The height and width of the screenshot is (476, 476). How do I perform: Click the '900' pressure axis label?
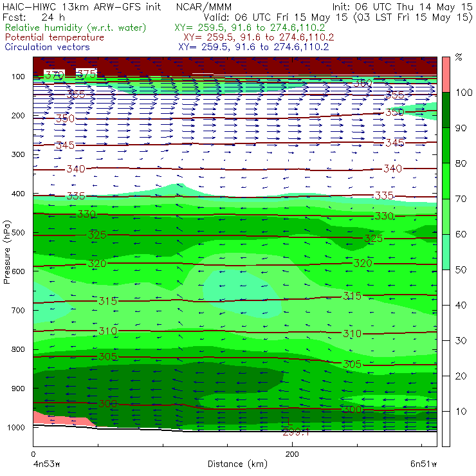[18, 389]
